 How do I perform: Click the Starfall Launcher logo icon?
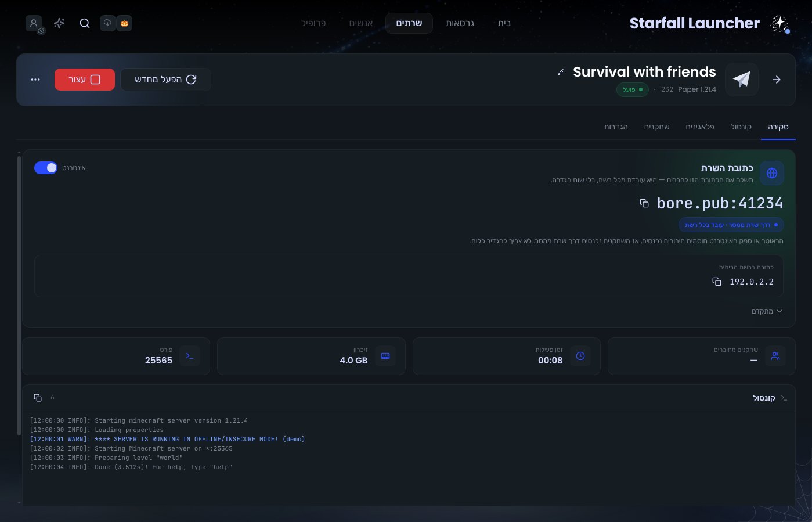coord(779,23)
